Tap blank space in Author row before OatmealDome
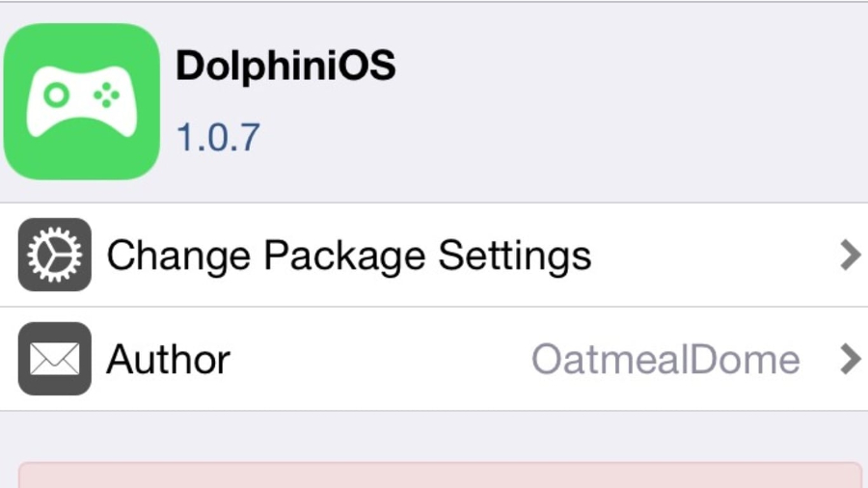 [386, 360]
